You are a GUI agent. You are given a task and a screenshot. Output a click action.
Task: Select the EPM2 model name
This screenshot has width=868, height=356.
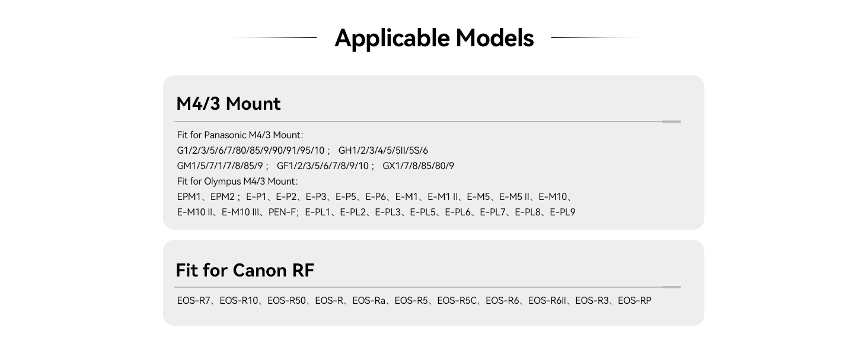tap(222, 197)
